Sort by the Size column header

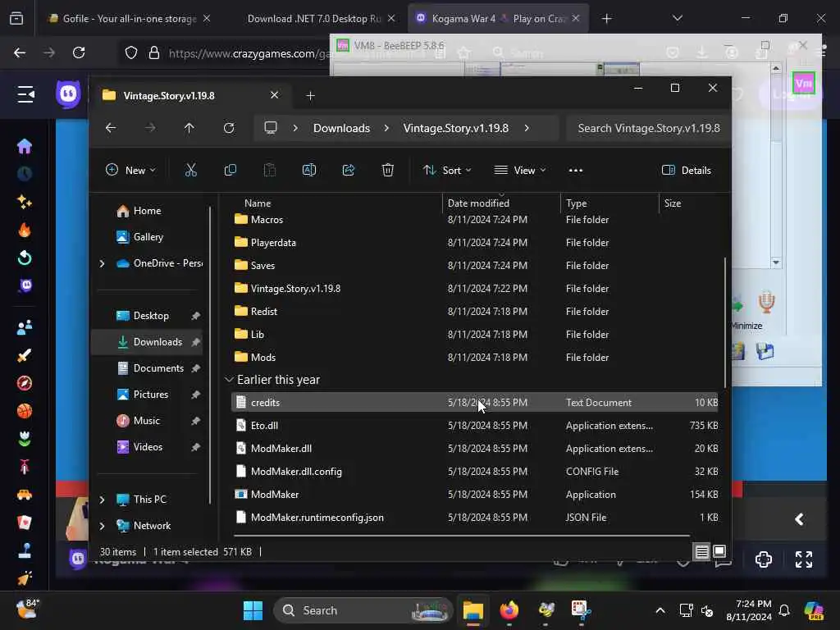point(689,203)
